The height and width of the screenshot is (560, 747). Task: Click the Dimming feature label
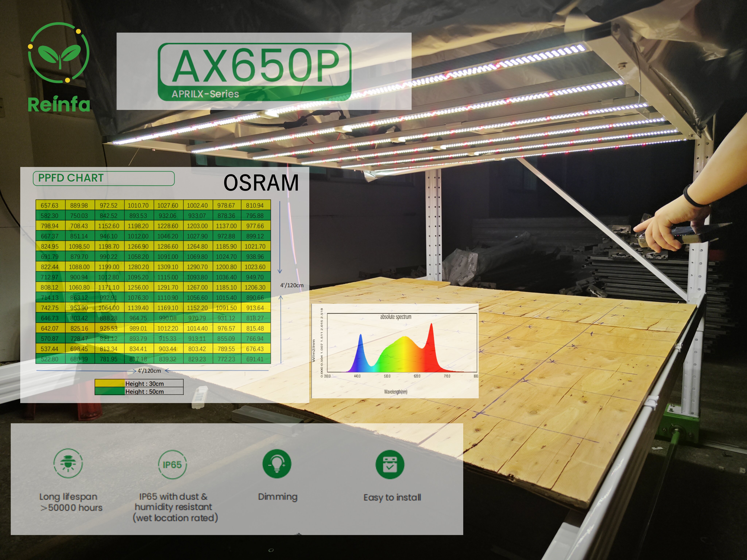point(278,497)
